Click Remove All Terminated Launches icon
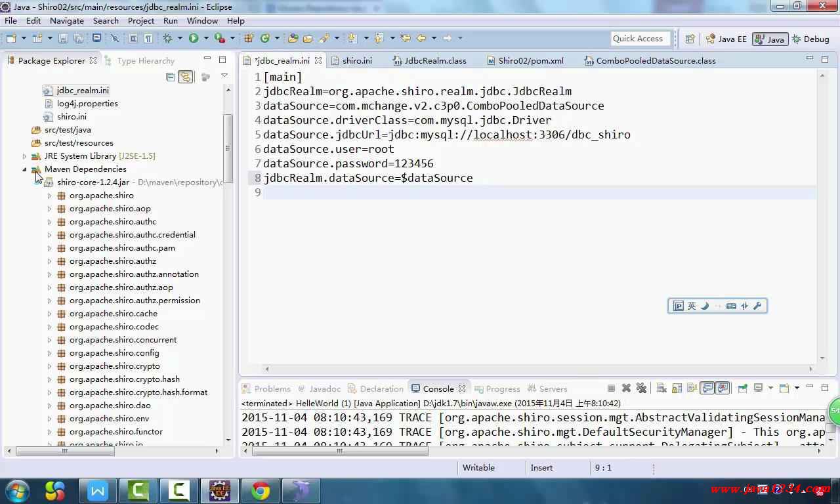This screenshot has height=504, width=840. (x=642, y=388)
